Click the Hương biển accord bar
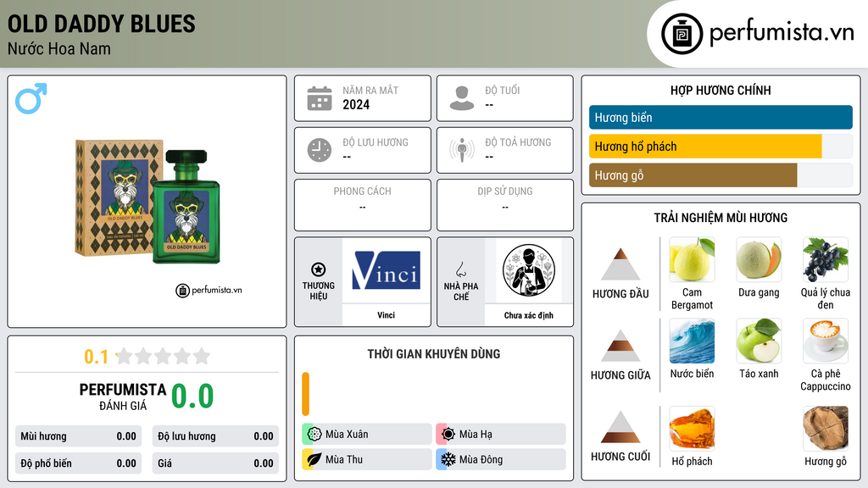This screenshot has height=488, width=868. coord(721,117)
